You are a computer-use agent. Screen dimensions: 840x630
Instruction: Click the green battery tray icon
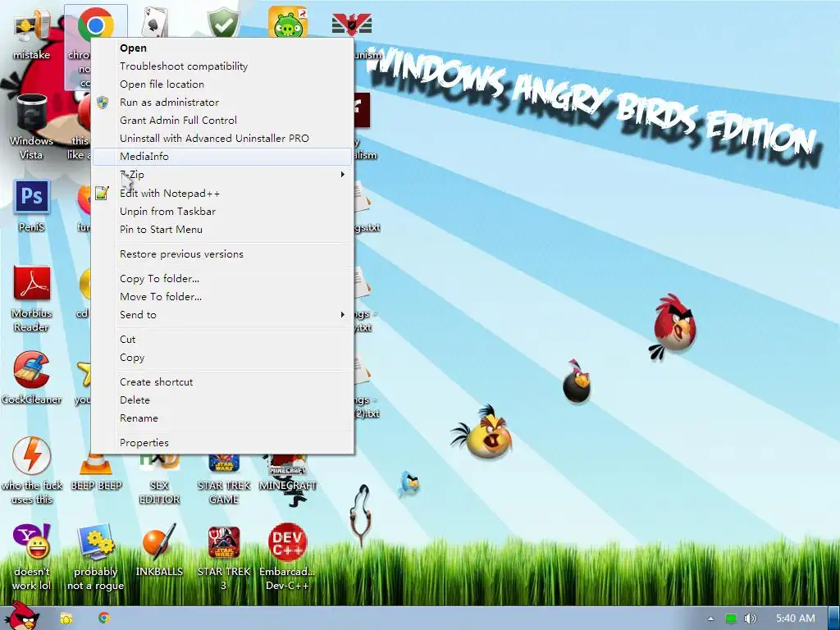pos(730,619)
